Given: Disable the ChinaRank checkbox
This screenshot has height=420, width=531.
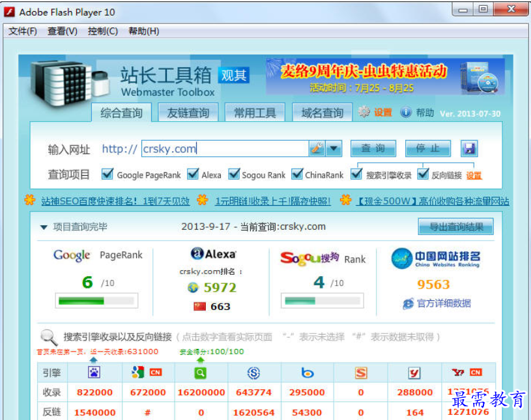Looking at the screenshot, I should click(x=297, y=175).
